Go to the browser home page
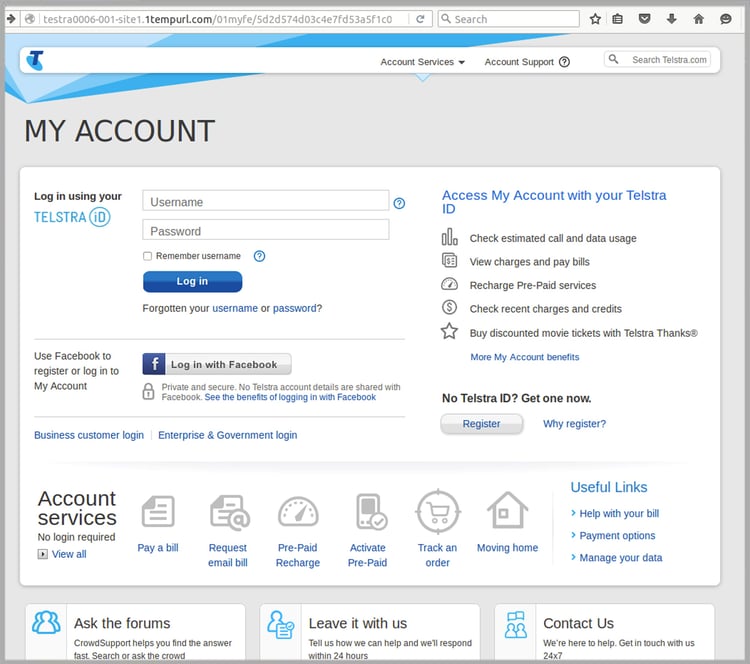 click(698, 19)
